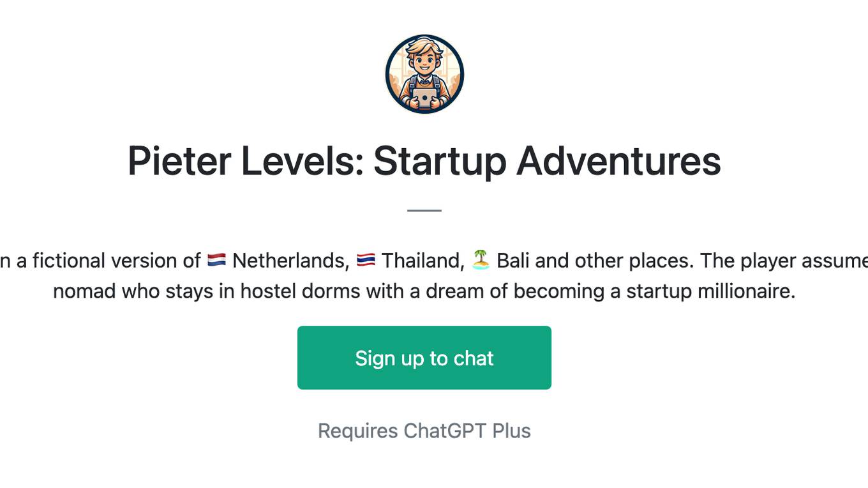
Task: Click the Requires ChatGPT Plus note
Action: tap(424, 431)
